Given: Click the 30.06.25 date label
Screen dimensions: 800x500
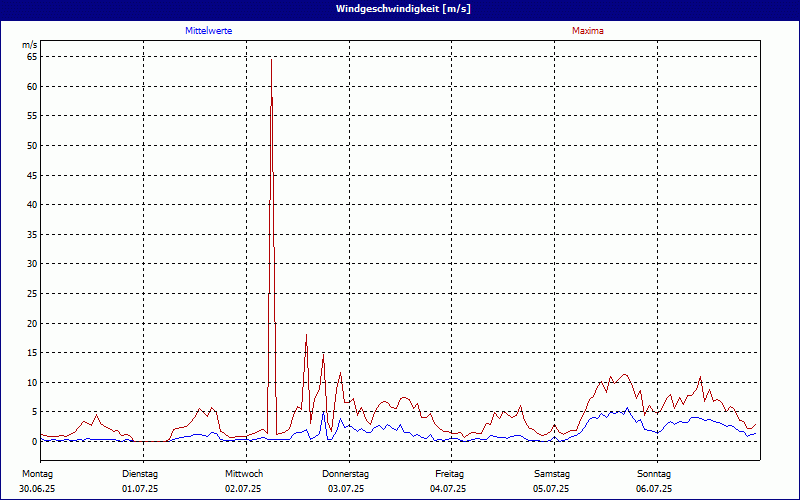Looking at the screenshot, I should [37, 489].
